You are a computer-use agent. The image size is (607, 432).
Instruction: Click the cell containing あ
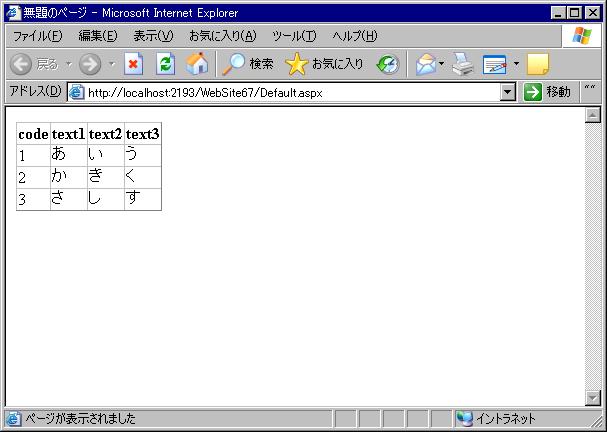click(69, 156)
